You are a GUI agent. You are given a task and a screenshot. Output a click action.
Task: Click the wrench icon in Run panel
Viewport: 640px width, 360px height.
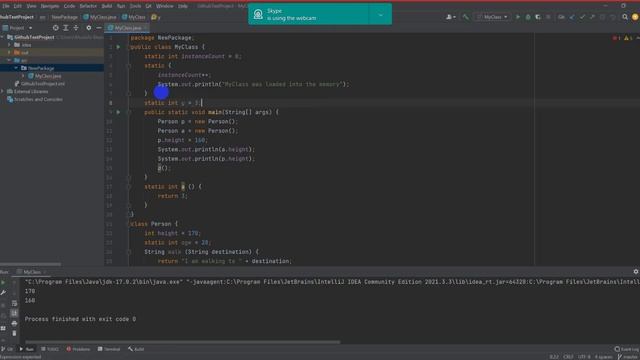click(3, 292)
